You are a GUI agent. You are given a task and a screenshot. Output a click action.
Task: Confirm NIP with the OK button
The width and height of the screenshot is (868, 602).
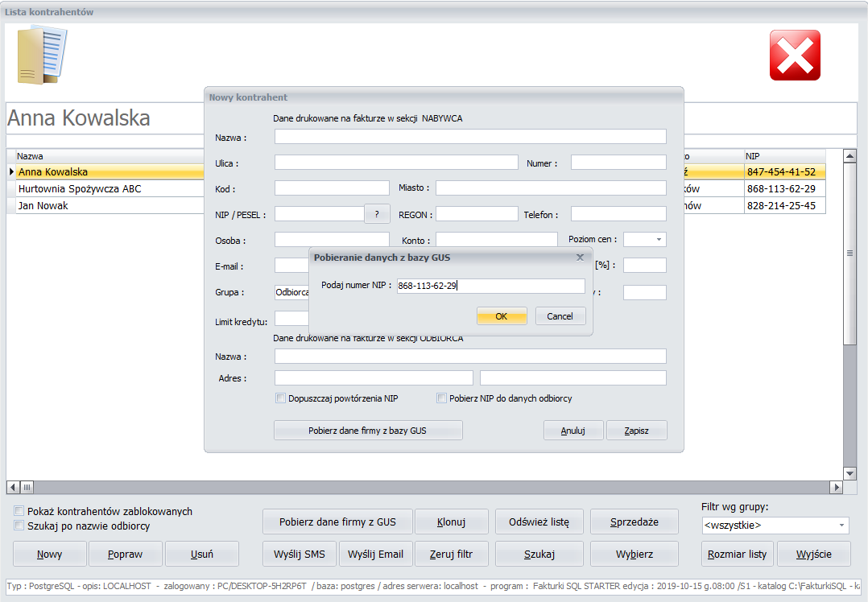coord(502,316)
